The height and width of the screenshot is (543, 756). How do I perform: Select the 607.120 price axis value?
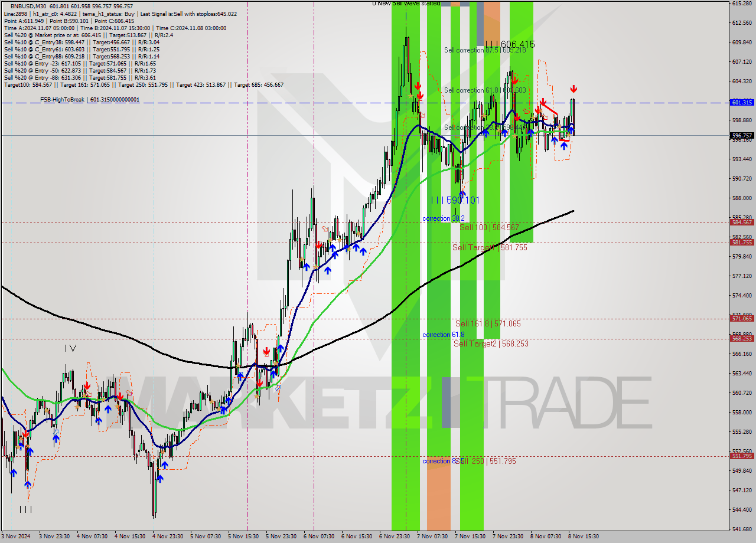741,62
